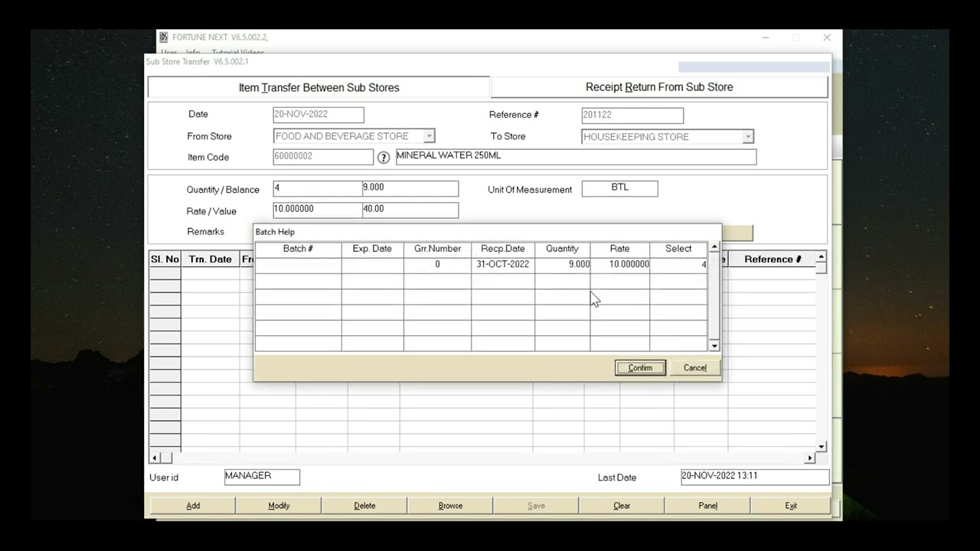Image resolution: width=980 pixels, height=551 pixels.
Task: Select the Value field showing 40.00
Action: coord(410,210)
